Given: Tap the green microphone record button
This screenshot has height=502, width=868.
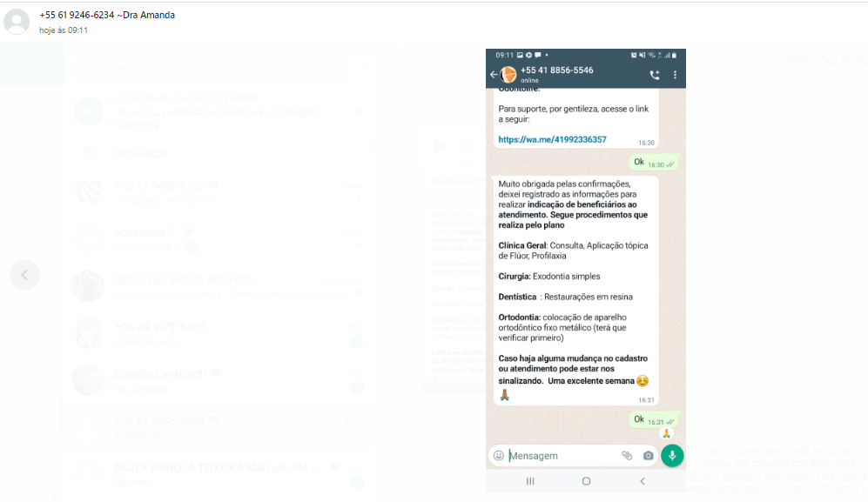Looking at the screenshot, I should coord(672,456).
